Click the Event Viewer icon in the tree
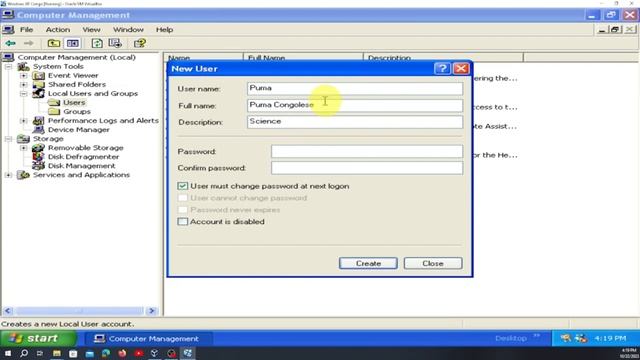This screenshot has width=640, height=360. 39,76
